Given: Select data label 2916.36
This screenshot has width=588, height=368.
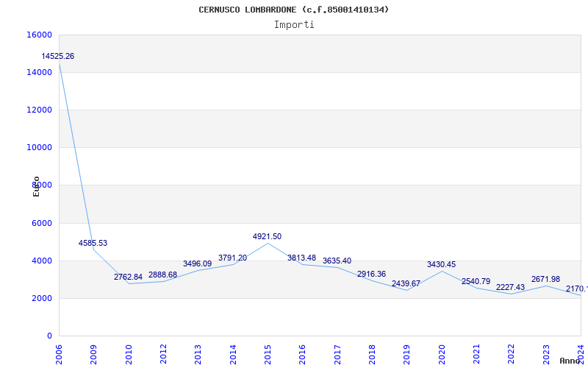Looking at the screenshot, I should pos(372,274).
